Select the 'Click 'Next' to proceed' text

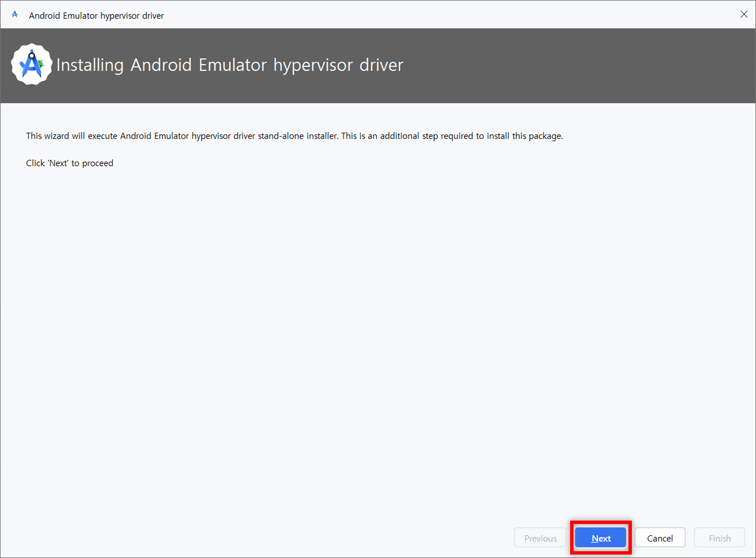(70, 163)
